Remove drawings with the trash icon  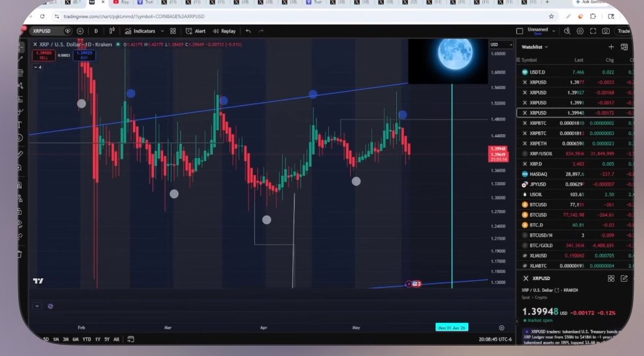pos(20,254)
